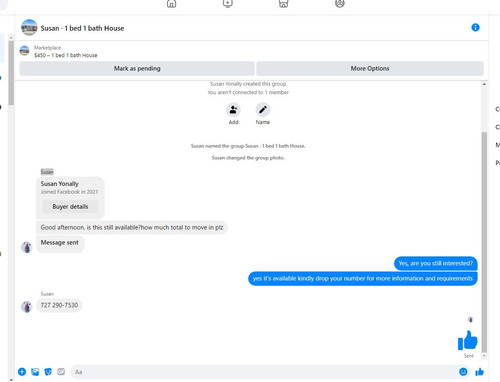Go to Facebook Home tab icon
Image resolution: width=500 pixels, height=382 pixels.
[x=171, y=4]
